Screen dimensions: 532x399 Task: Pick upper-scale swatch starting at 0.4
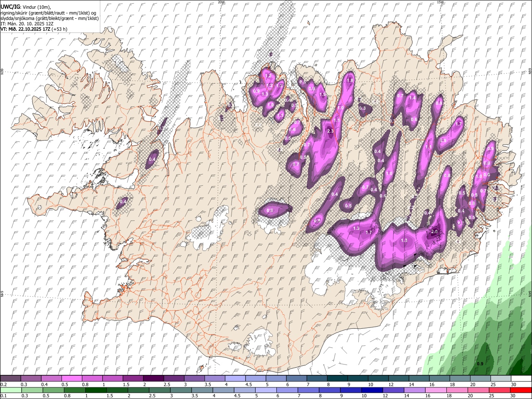click(51, 378)
